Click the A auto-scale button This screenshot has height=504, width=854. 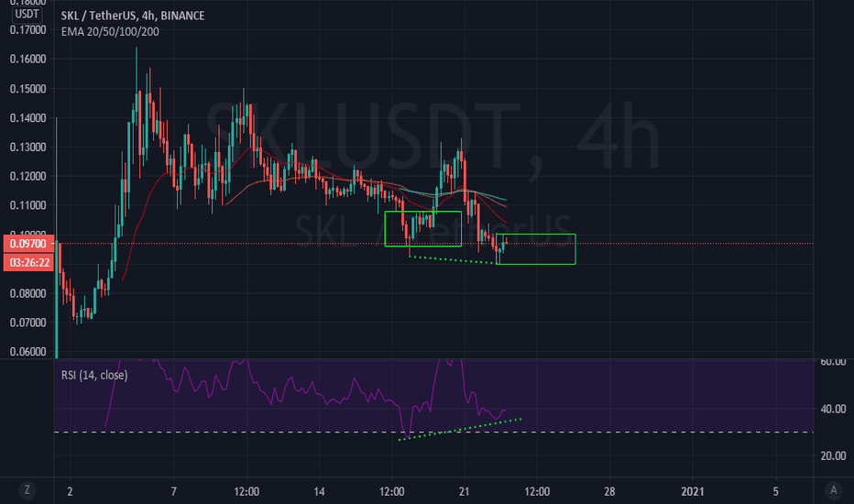click(833, 490)
